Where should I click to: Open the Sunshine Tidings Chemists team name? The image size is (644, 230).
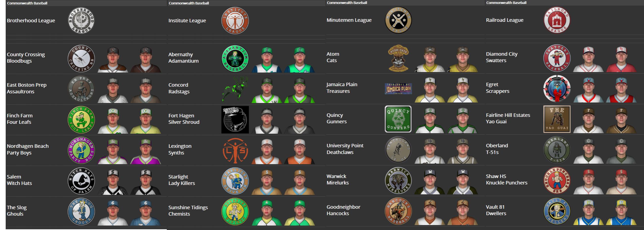pyautogui.click(x=188, y=211)
